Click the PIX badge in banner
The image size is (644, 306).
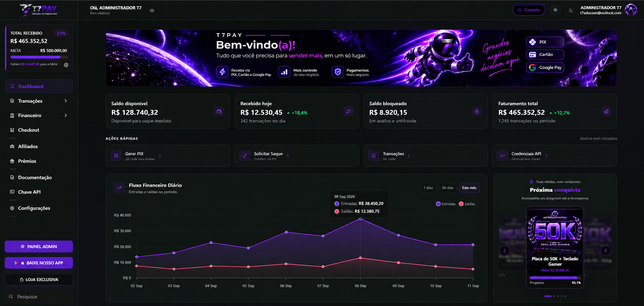pyautogui.click(x=545, y=42)
